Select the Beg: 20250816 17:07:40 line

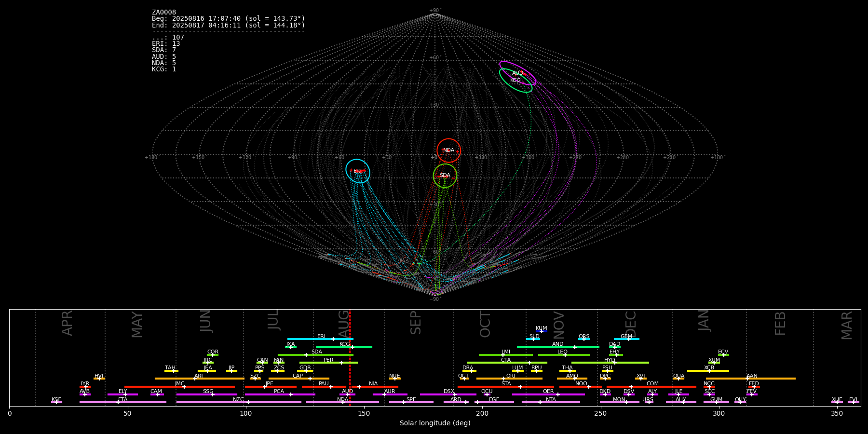coord(229,19)
